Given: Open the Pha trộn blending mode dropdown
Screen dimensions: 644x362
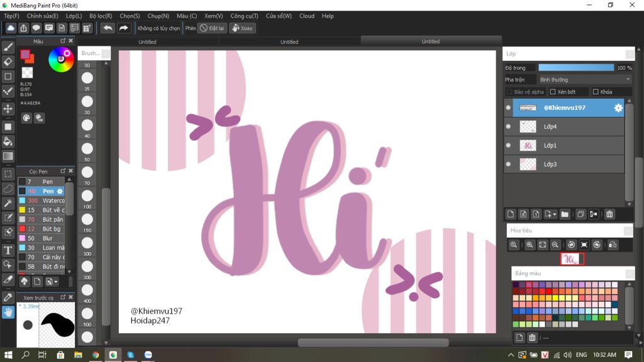Looking at the screenshot, I should 584,80.
